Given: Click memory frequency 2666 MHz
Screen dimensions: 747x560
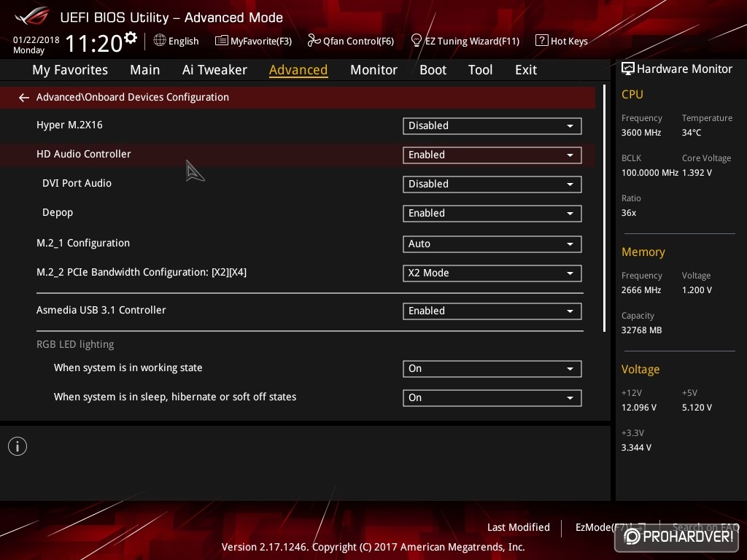Looking at the screenshot, I should click(x=641, y=290).
